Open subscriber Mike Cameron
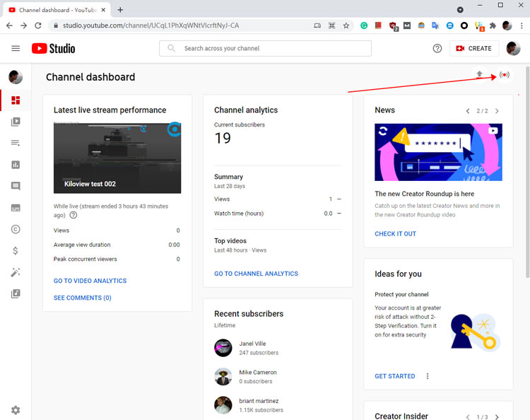This screenshot has height=420, width=530. 258,373
